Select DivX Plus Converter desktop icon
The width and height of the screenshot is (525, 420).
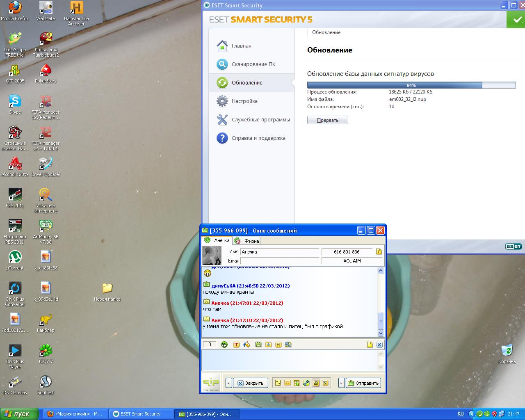pos(15,294)
